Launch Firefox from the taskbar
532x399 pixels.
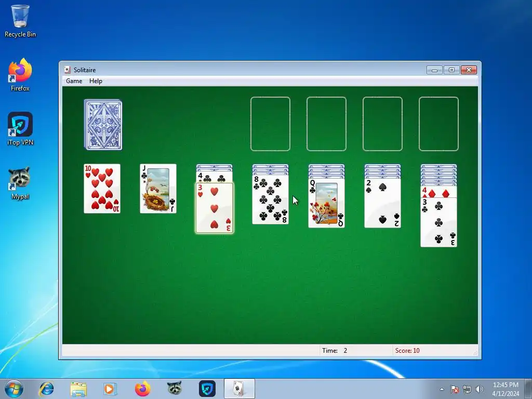(x=142, y=389)
